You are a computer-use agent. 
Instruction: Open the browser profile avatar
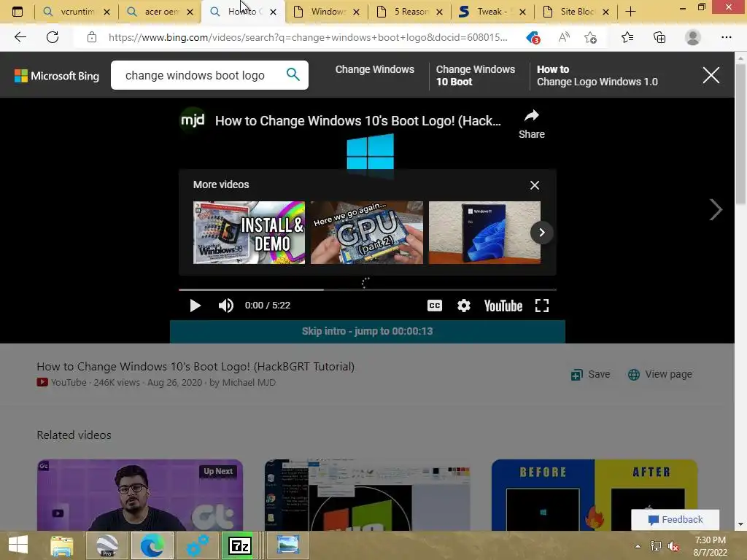pyautogui.click(x=693, y=37)
